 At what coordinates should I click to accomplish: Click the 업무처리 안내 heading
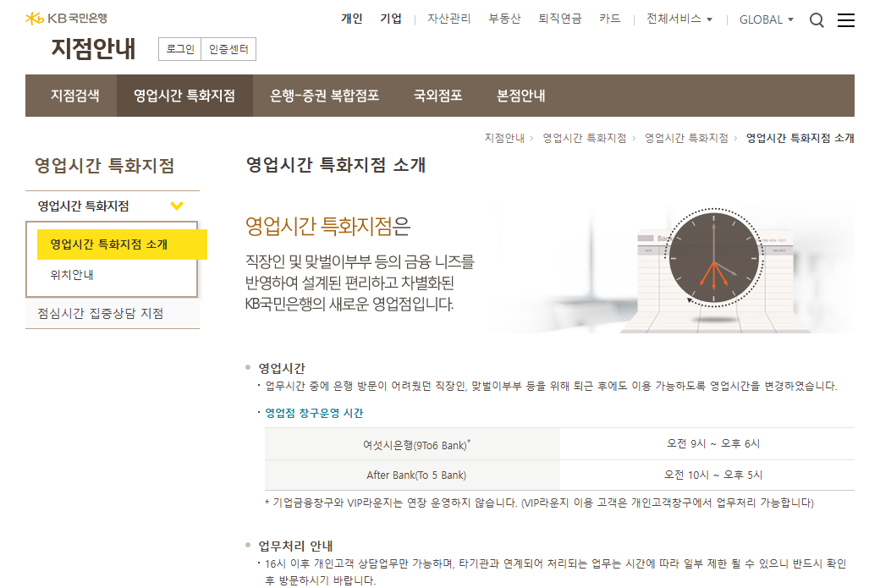click(x=295, y=546)
